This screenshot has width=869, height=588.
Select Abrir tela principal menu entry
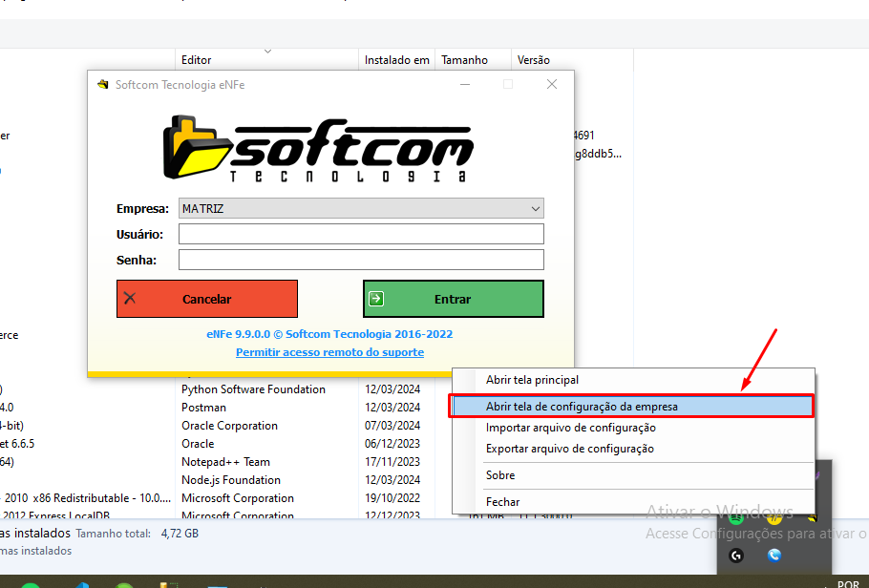tap(532, 380)
